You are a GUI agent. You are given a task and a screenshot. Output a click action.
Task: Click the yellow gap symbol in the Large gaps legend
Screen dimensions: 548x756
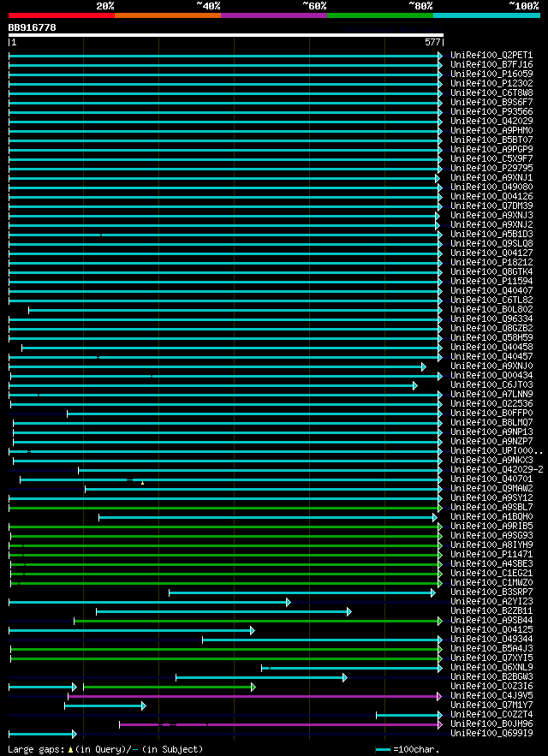pos(70,750)
